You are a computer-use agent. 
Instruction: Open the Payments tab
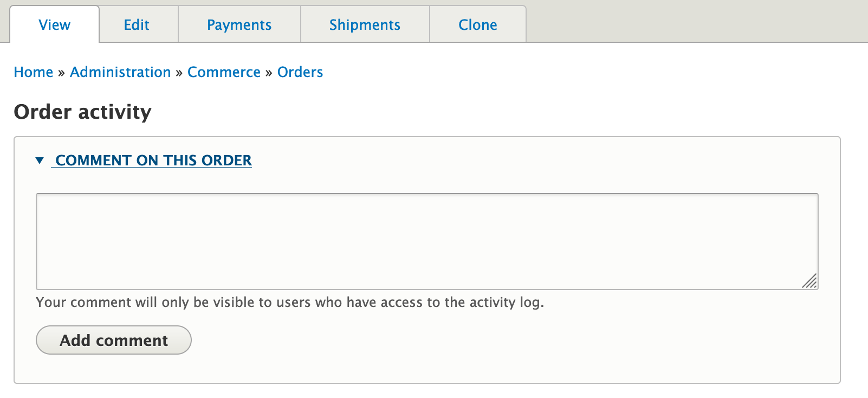tap(239, 24)
